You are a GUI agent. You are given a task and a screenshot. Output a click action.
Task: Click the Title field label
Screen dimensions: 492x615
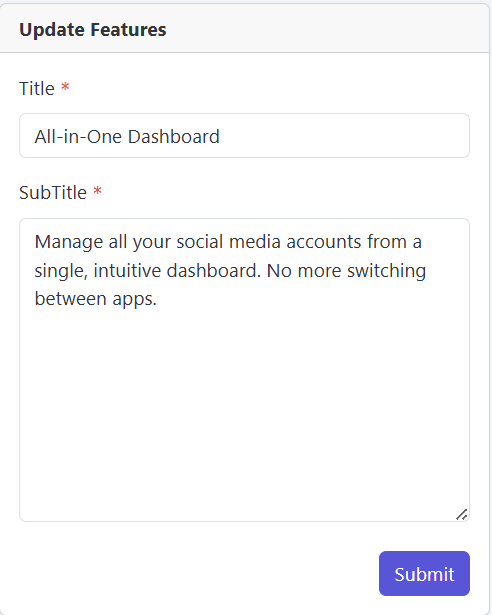(37, 88)
